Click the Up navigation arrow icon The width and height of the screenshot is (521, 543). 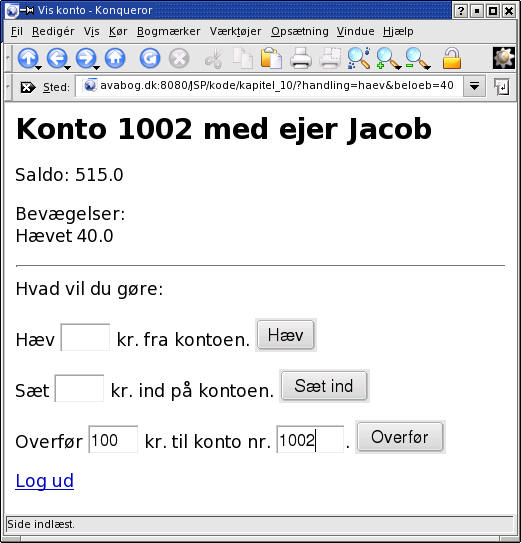(x=28, y=58)
